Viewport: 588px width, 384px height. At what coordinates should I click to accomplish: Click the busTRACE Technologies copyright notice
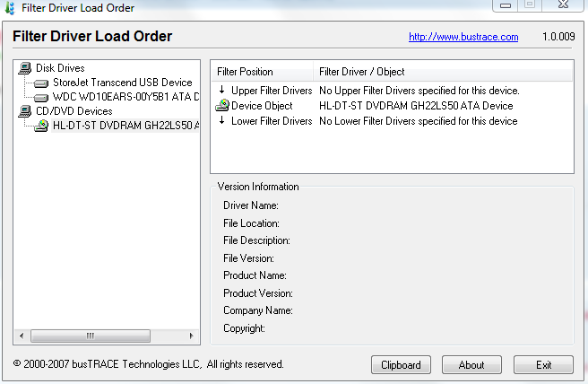(x=149, y=364)
